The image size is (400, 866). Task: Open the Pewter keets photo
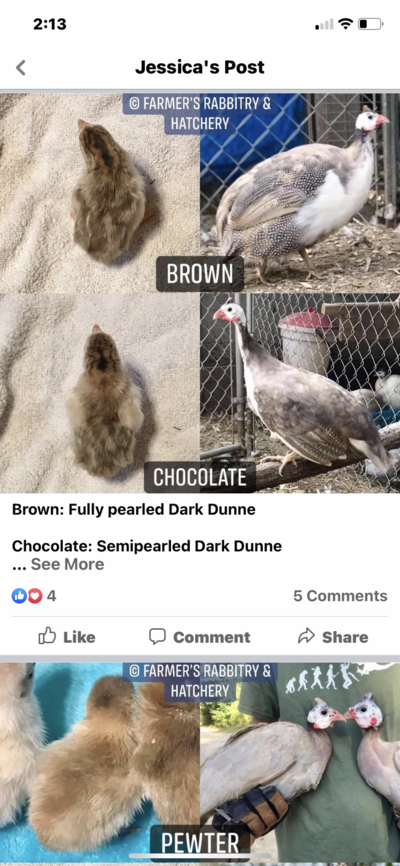(99, 763)
